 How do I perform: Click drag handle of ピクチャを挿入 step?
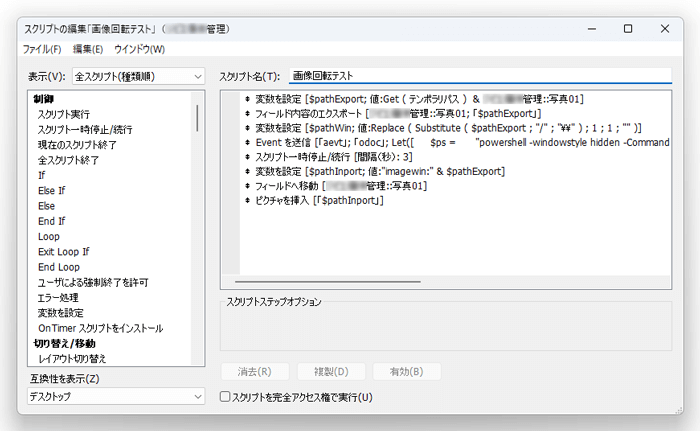247,200
